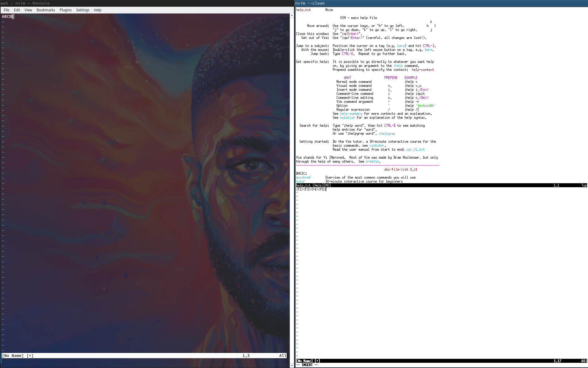Open the Settings menu in Konsole
This screenshot has width=588, height=368.
(83, 10)
